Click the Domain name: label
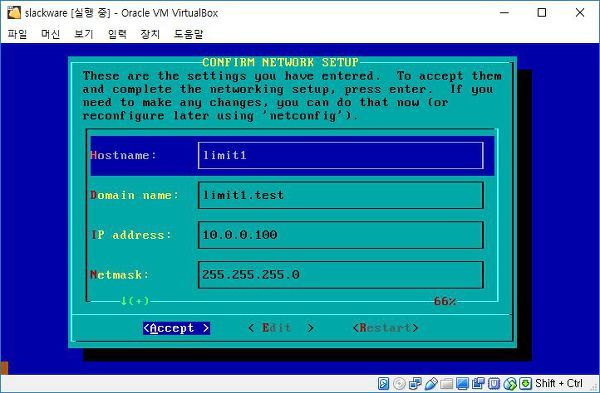 pos(134,195)
